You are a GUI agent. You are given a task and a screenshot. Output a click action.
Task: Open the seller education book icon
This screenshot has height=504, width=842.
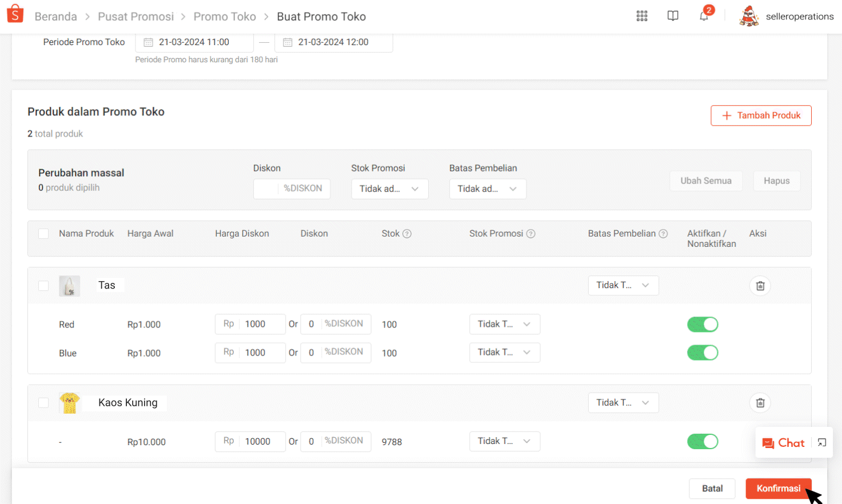pyautogui.click(x=673, y=16)
